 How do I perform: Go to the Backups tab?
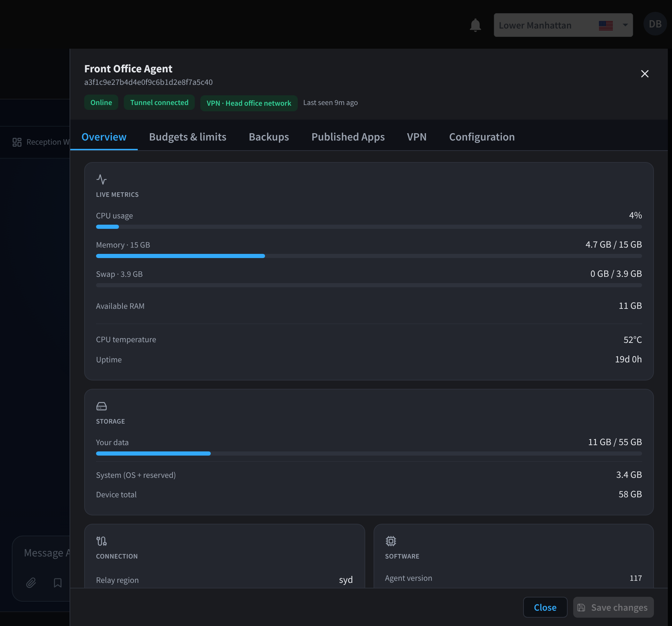(x=269, y=137)
